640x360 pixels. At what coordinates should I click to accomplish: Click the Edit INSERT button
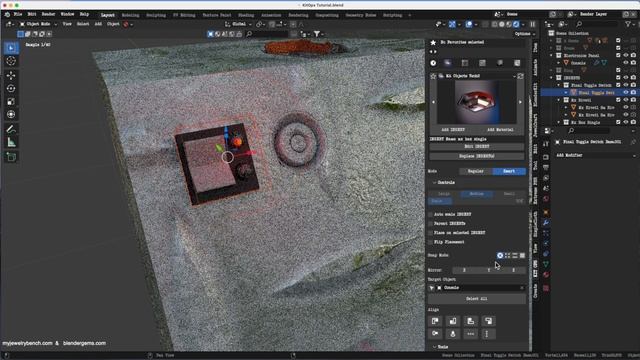click(x=477, y=147)
